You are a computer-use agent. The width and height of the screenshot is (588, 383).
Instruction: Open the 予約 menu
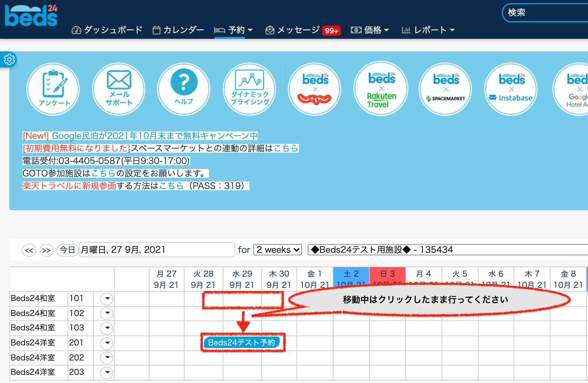click(x=233, y=30)
